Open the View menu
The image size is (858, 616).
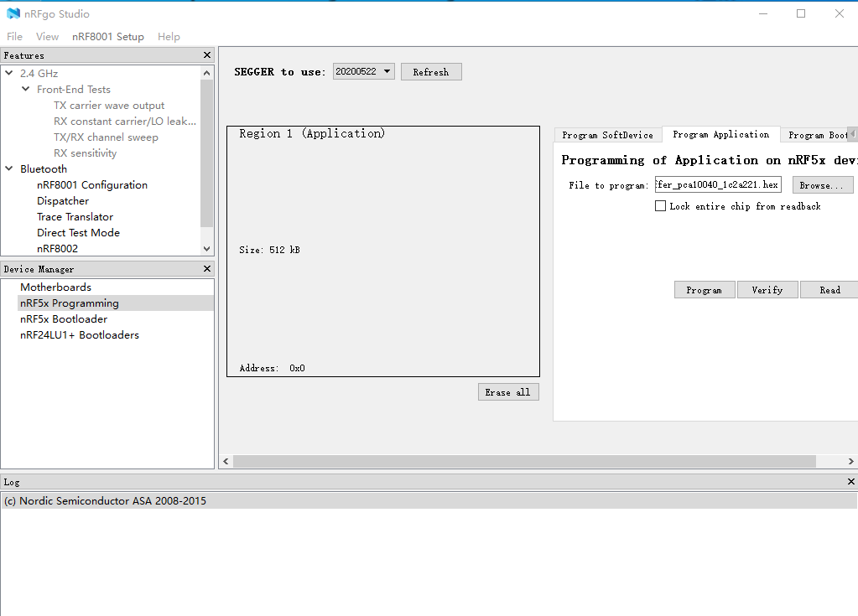(x=48, y=37)
